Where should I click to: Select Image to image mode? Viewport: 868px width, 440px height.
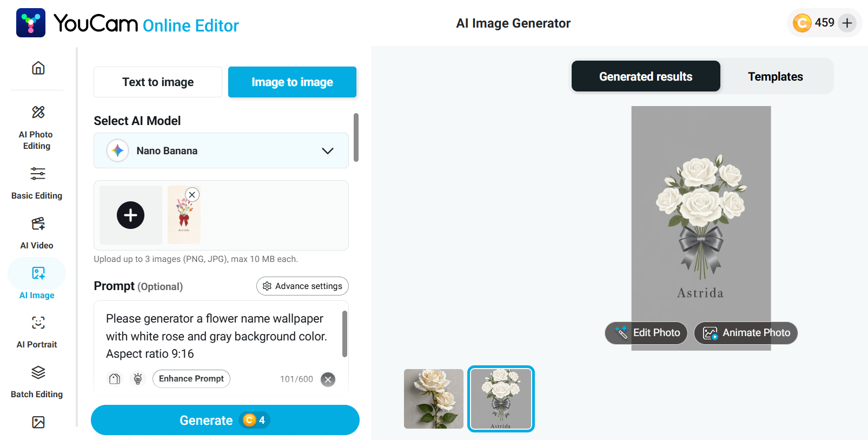pos(292,82)
